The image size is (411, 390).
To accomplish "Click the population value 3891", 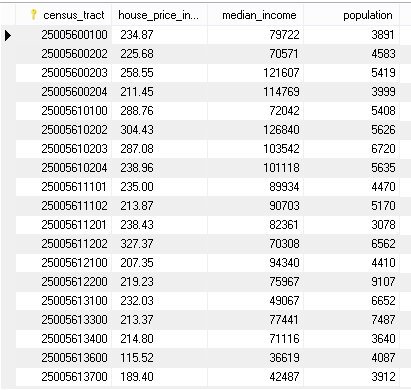I will click(x=383, y=35).
